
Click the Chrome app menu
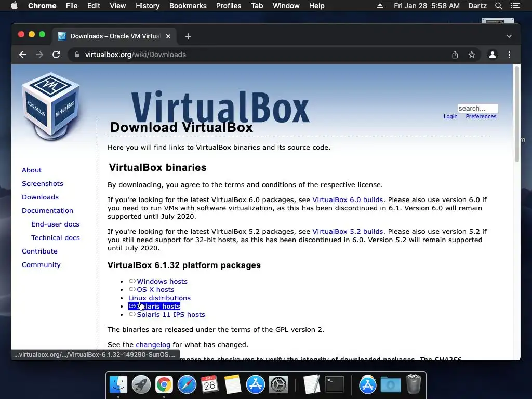pos(42,6)
